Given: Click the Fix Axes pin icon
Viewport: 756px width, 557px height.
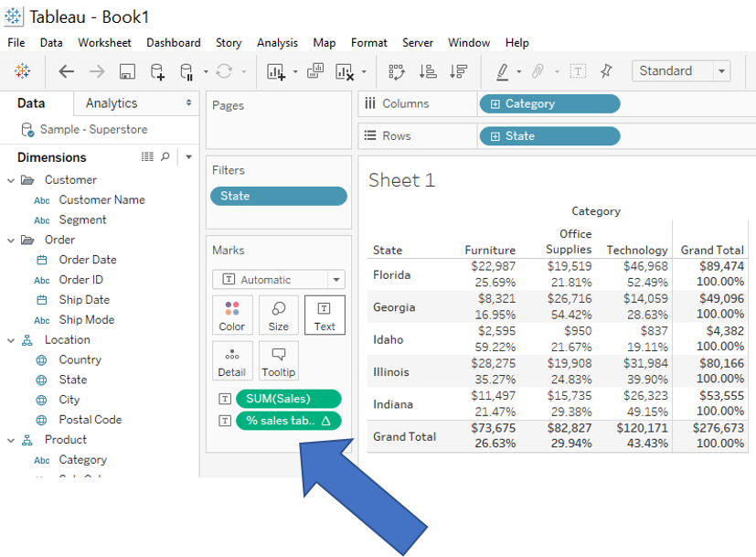Looking at the screenshot, I should pos(606,71).
